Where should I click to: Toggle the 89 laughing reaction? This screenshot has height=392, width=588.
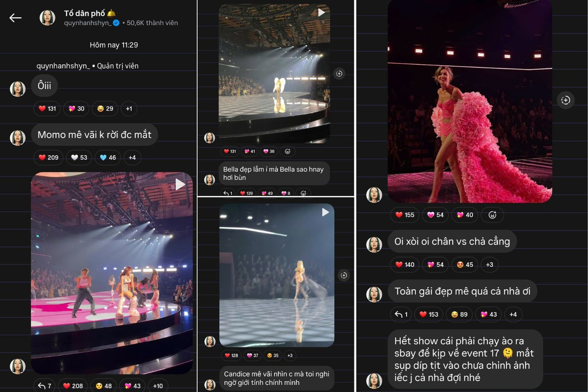coord(459,314)
